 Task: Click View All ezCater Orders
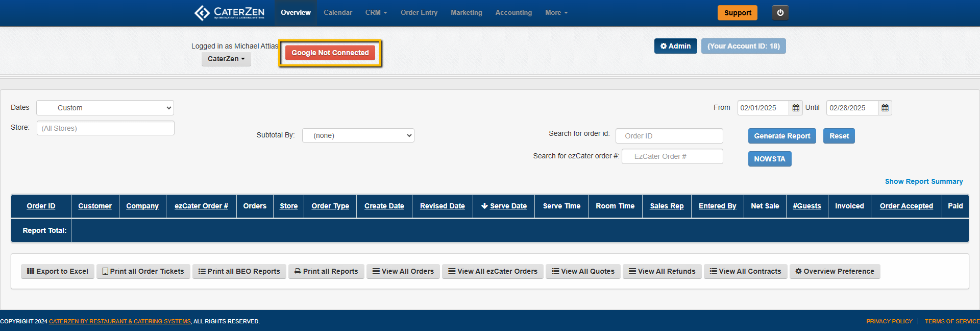pos(493,271)
